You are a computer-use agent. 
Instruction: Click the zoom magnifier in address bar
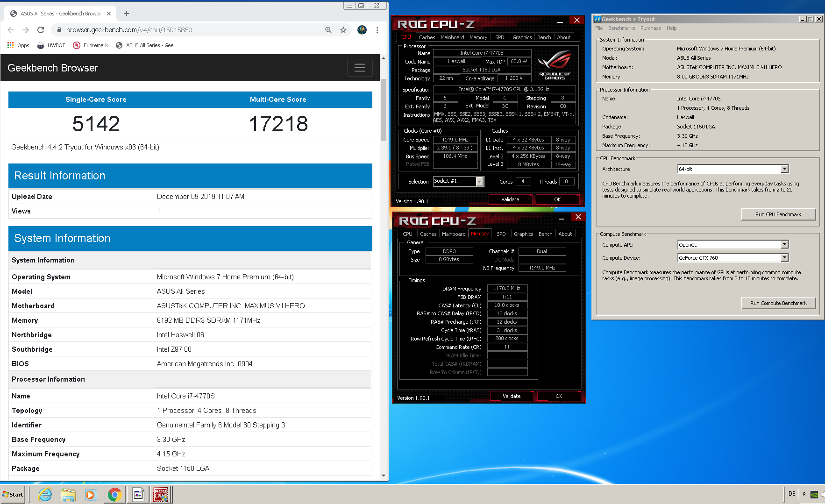click(328, 30)
